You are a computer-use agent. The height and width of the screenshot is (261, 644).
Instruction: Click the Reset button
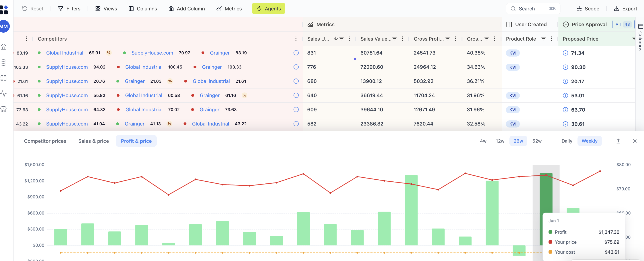[33, 9]
